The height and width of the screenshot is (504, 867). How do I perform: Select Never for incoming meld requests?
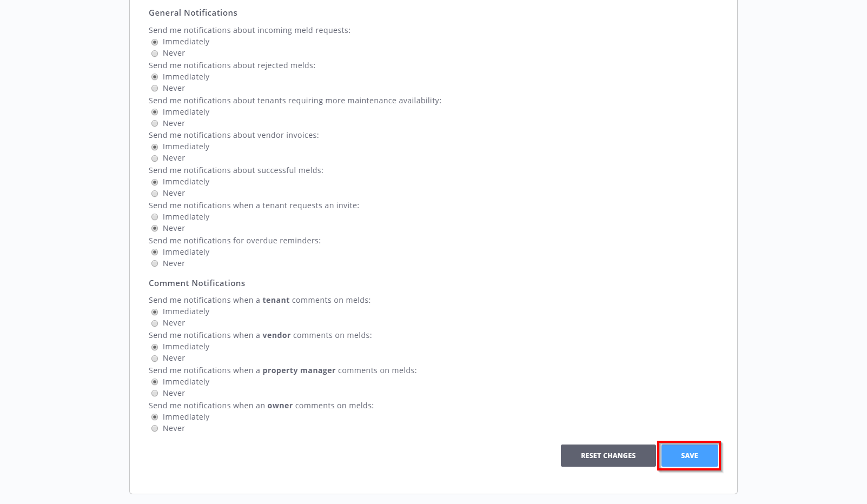click(155, 54)
